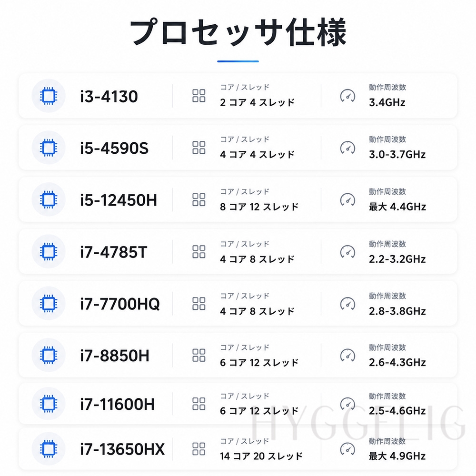Viewport: 476px width, 476px height.
Task: Select the grid icon in the i7-7700HQ row
Action: point(199,304)
